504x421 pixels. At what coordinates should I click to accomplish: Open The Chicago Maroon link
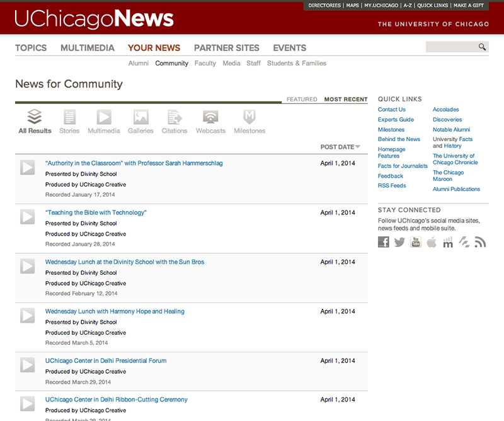pyautogui.click(x=449, y=176)
